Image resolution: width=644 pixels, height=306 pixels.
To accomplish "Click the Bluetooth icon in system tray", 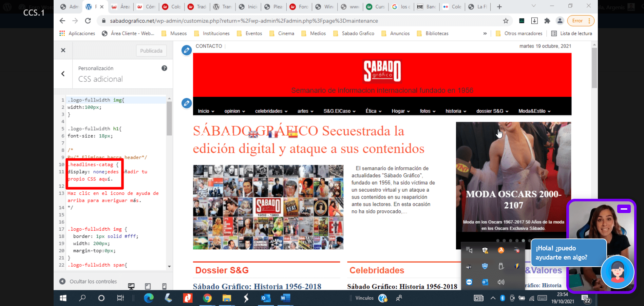I will 503,298.
